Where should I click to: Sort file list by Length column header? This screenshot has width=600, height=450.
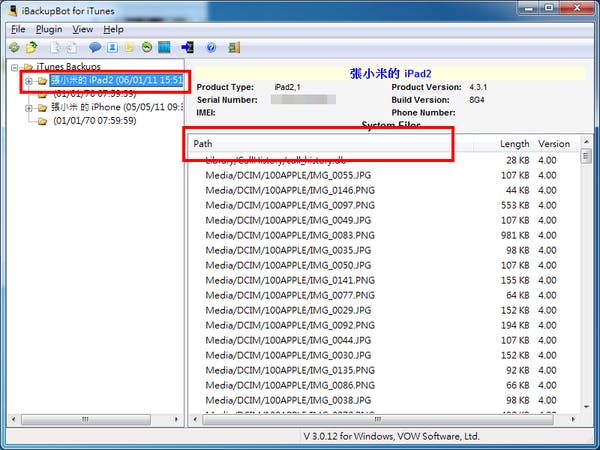503,144
